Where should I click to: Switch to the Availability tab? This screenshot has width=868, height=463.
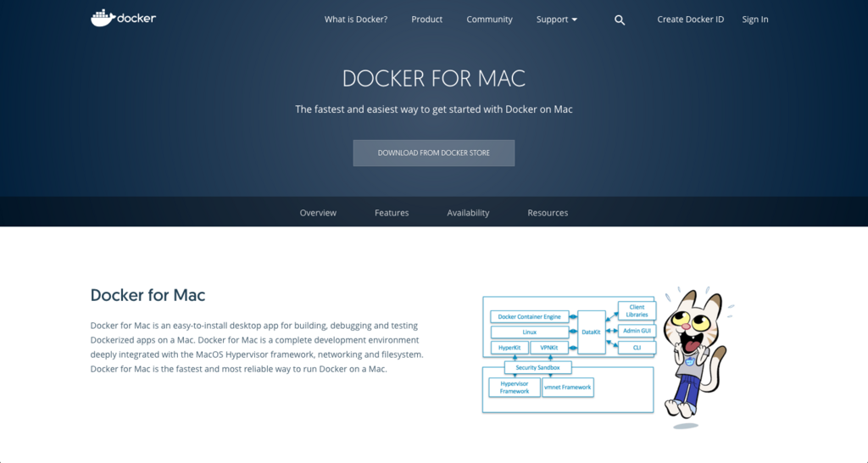[x=468, y=213]
